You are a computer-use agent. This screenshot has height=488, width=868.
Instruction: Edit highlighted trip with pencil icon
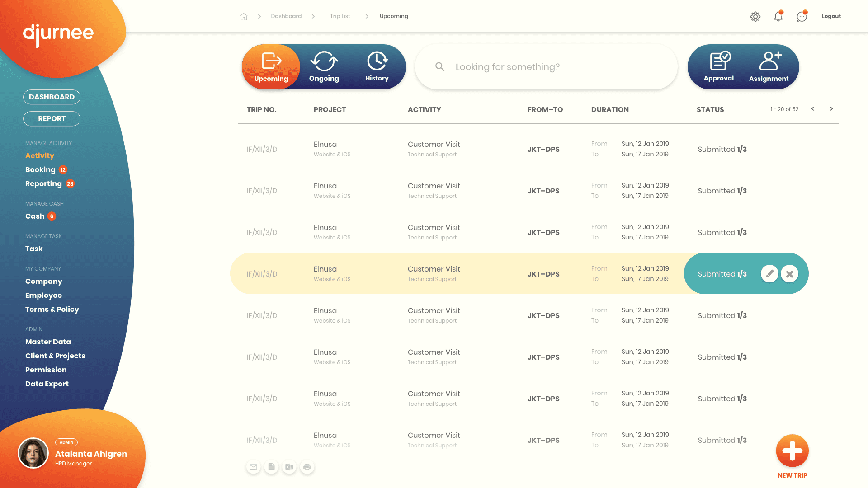769,274
